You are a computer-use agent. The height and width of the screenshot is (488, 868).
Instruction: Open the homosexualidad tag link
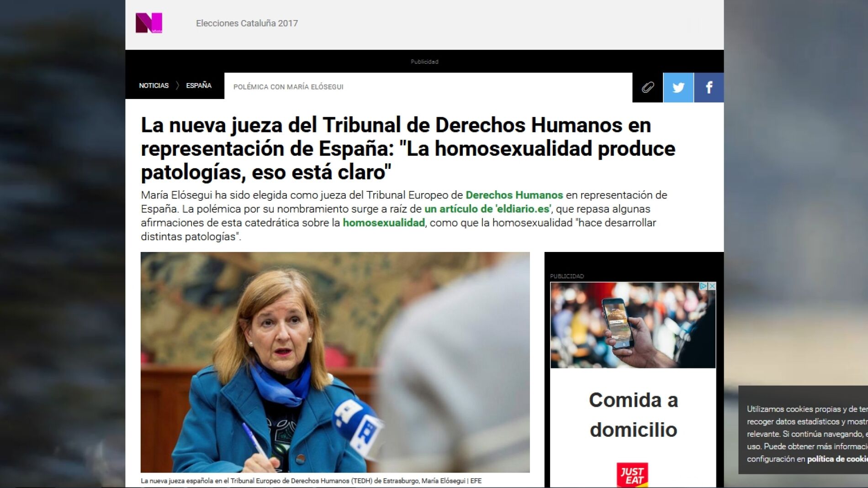coord(384,223)
